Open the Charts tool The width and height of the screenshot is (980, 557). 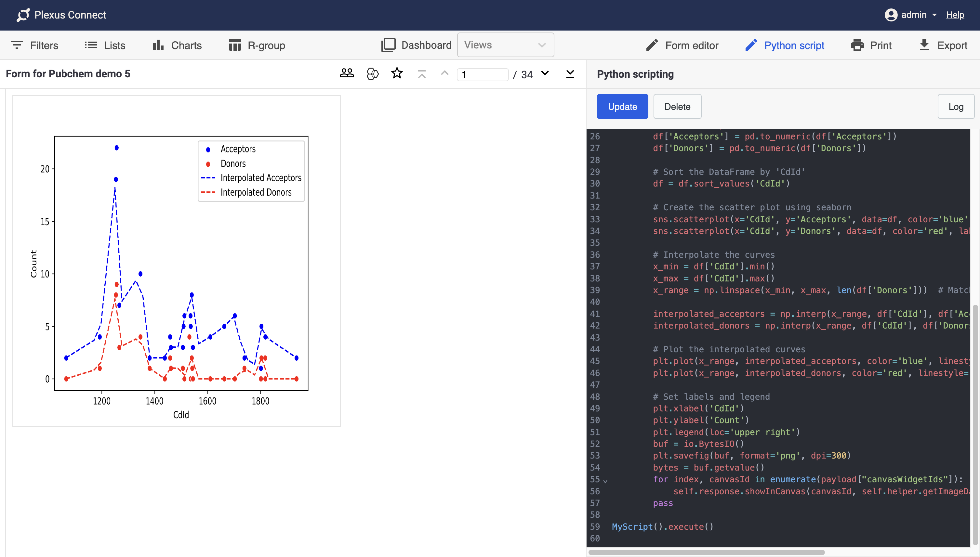(177, 45)
